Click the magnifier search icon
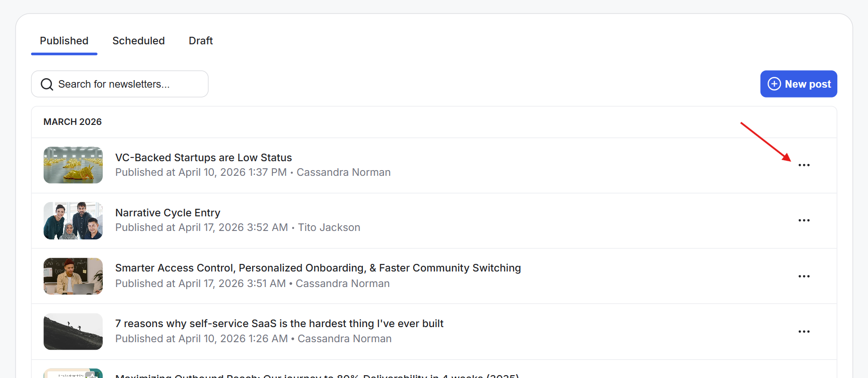This screenshot has width=868, height=378. click(x=47, y=84)
